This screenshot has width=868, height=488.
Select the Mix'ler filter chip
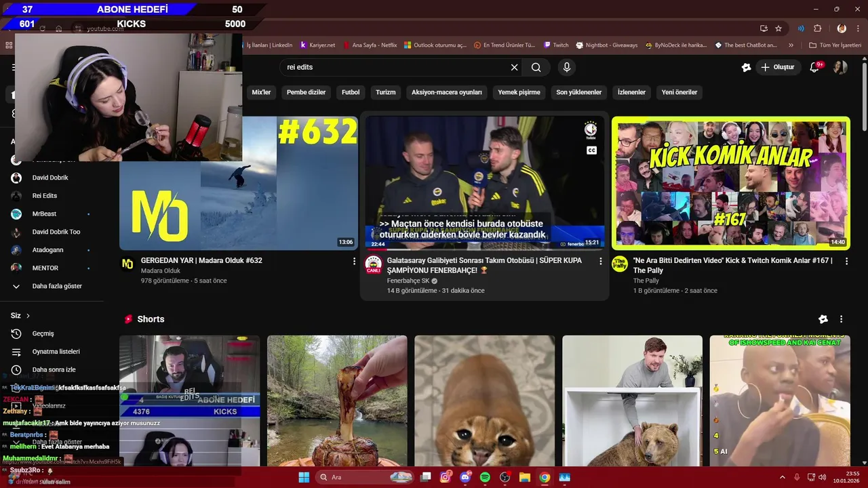click(x=261, y=92)
